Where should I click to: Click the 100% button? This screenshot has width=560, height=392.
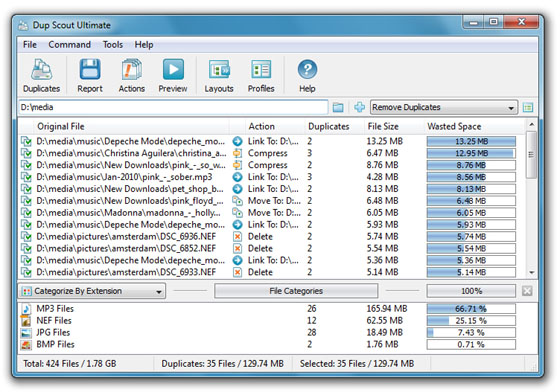(471, 291)
